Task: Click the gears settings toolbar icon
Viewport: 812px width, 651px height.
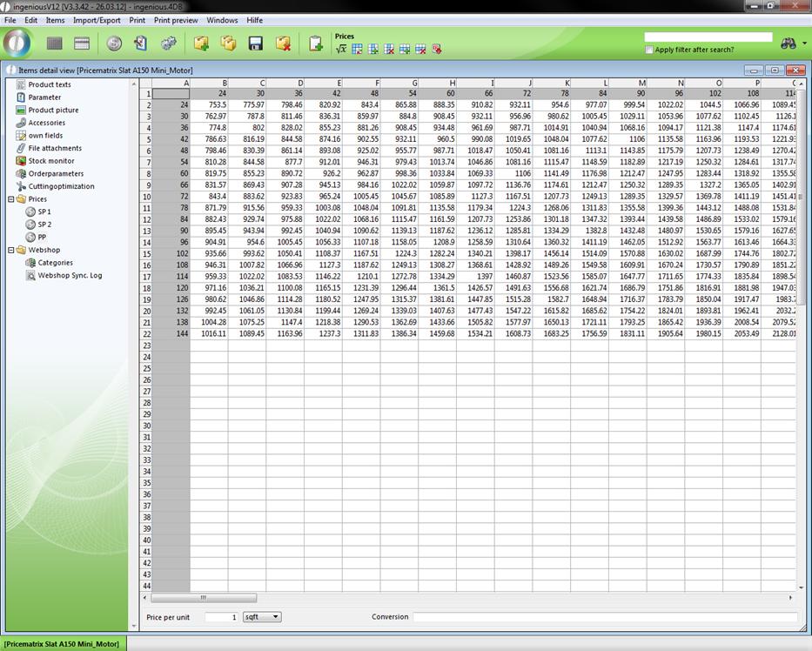Action: 168,43
